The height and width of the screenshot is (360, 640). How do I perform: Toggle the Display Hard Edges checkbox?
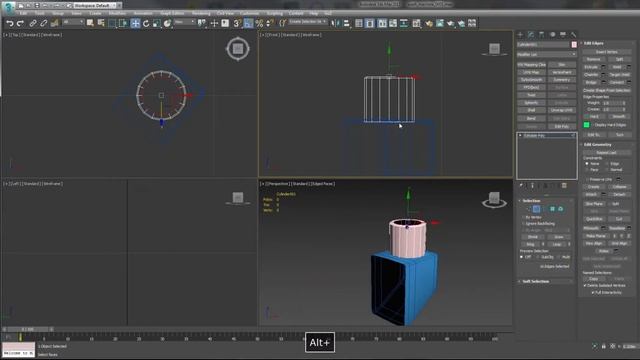(593, 125)
